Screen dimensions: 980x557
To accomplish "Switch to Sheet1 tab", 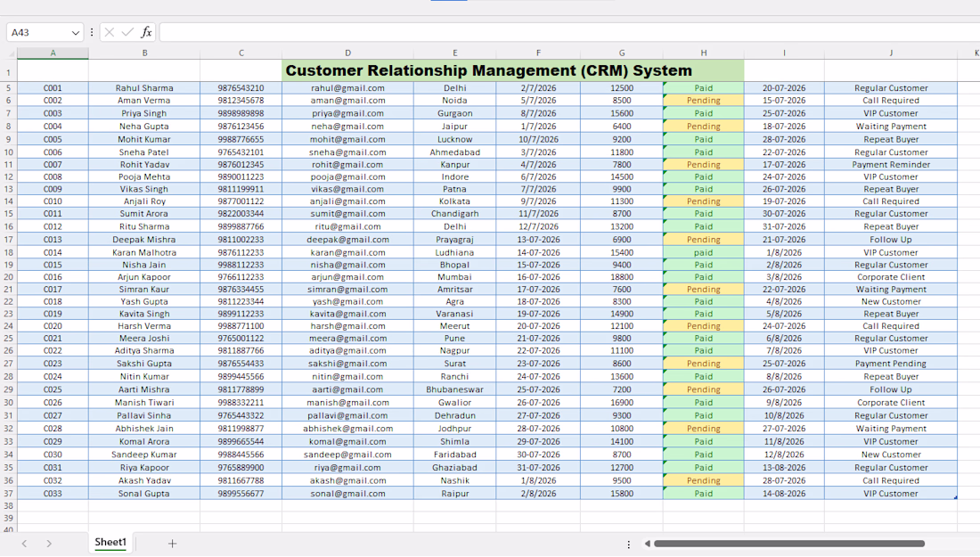I will (x=110, y=542).
